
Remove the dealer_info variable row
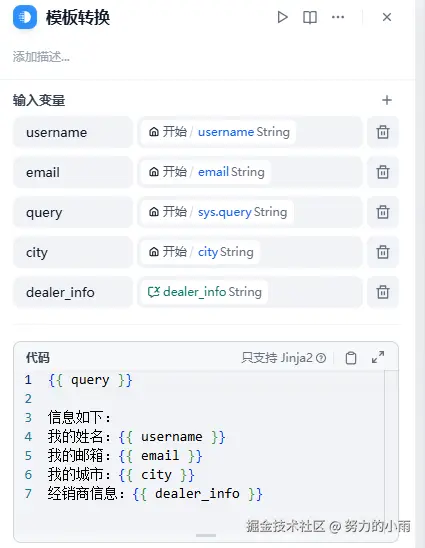[x=383, y=292]
